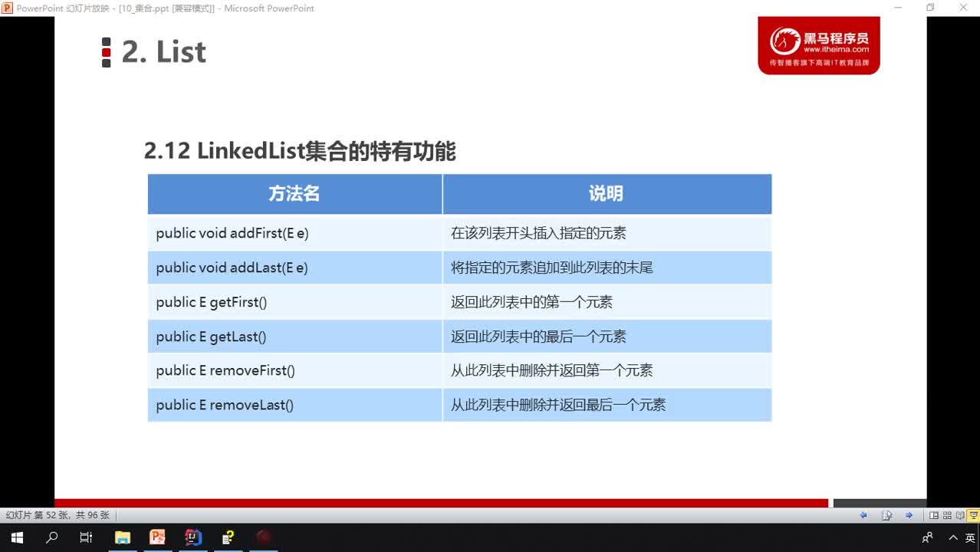Close the PowerPoint window
Viewport: 980px width, 552px height.
[964, 8]
